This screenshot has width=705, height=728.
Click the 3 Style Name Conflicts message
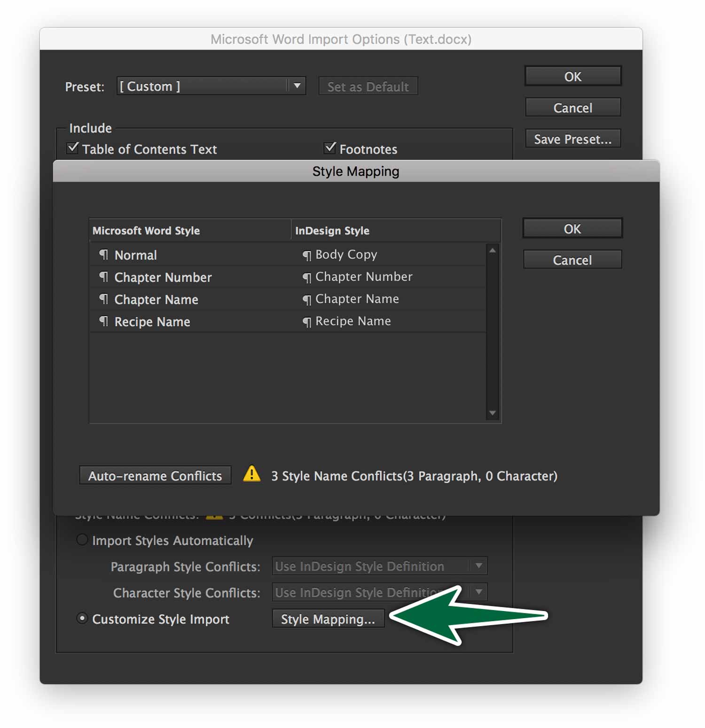[x=414, y=476]
